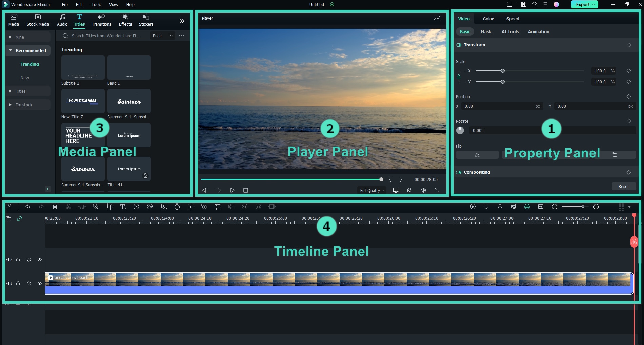Toggle the Transform switch off
Image resolution: width=644 pixels, height=345 pixels.
459,45
